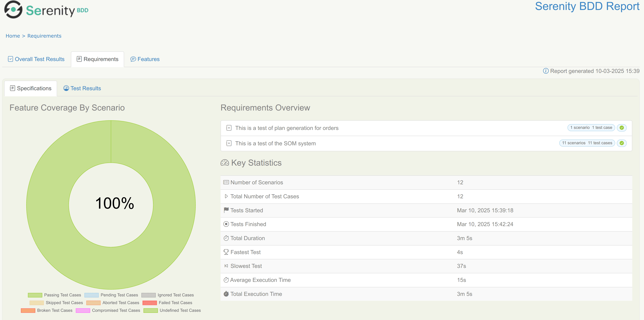Image resolution: width=644 pixels, height=320 pixels.
Task: Click the Requirements breadcrumb link
Action: tap(44, 36)
